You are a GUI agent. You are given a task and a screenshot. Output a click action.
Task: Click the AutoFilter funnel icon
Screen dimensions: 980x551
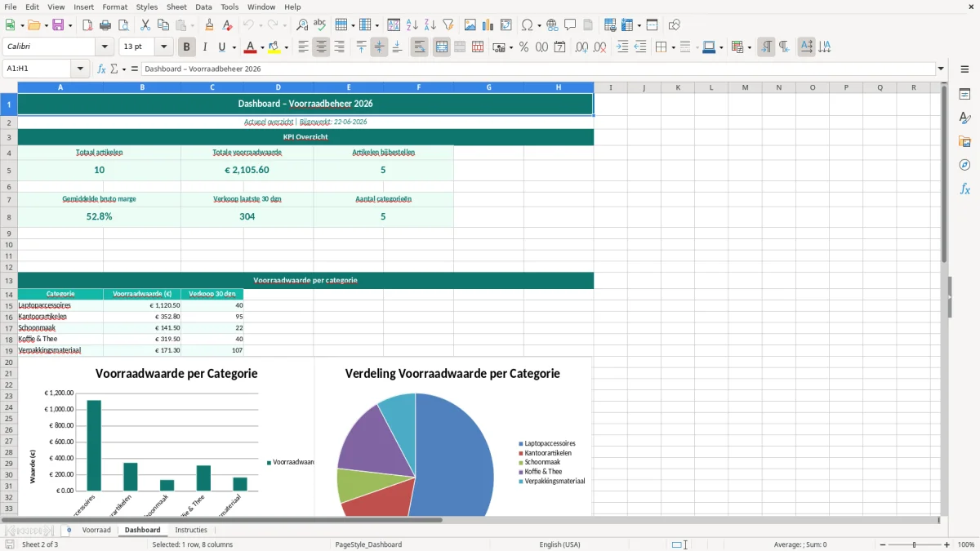tap(448, 24)
